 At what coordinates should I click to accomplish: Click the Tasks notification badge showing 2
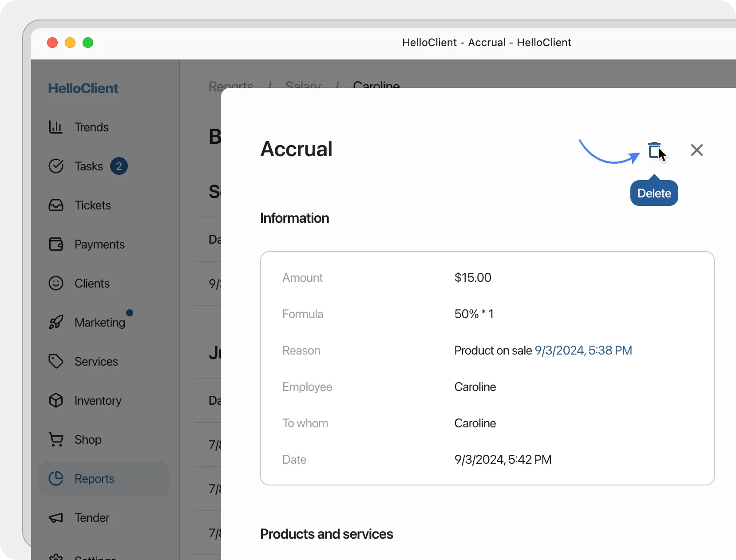pyautogui.click(x=119, y=166)
